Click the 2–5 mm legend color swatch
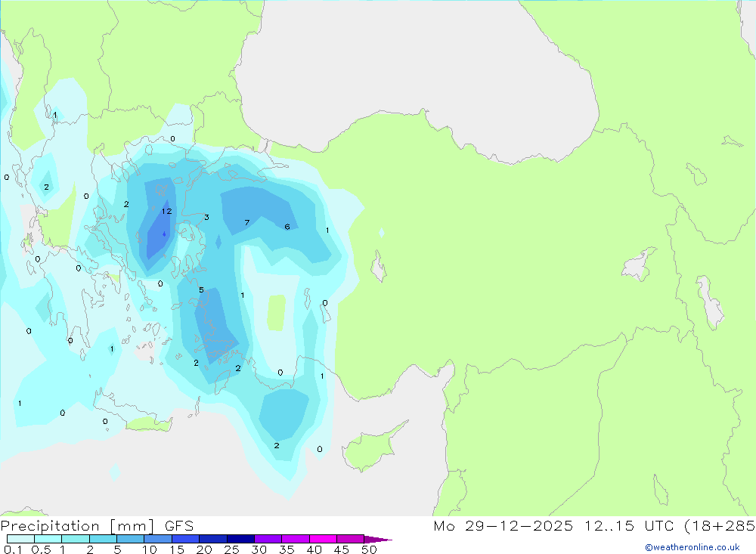The width and height of the screenshot is (756, 554). pos(103,539)
